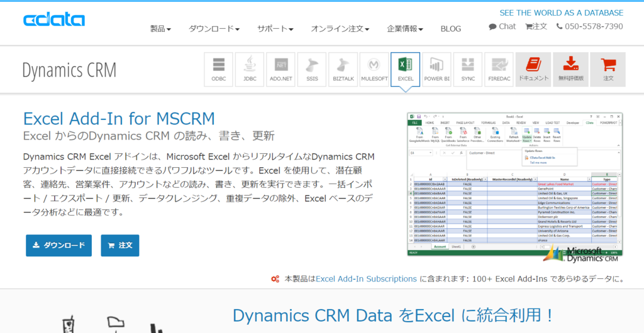Screen dimensions: 644x333
Task: Open the ドキュメント book icon tile
Action: point(533,69)
